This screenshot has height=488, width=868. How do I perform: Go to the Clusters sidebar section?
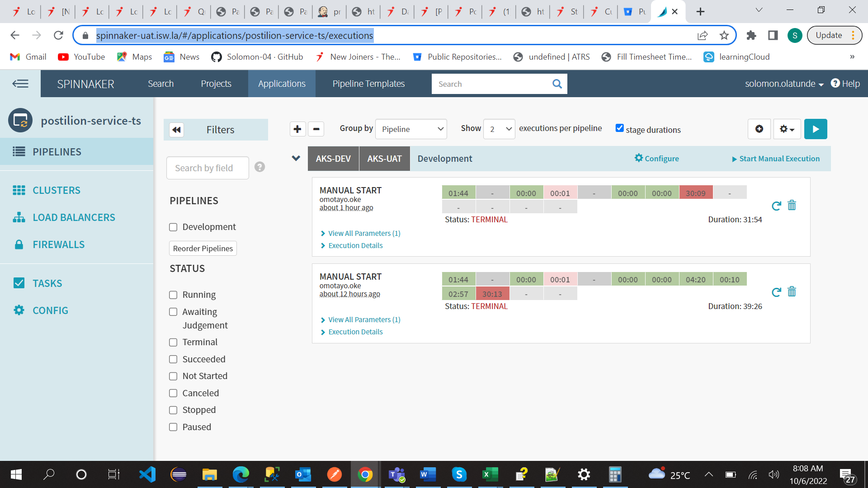tap(56, 190)
